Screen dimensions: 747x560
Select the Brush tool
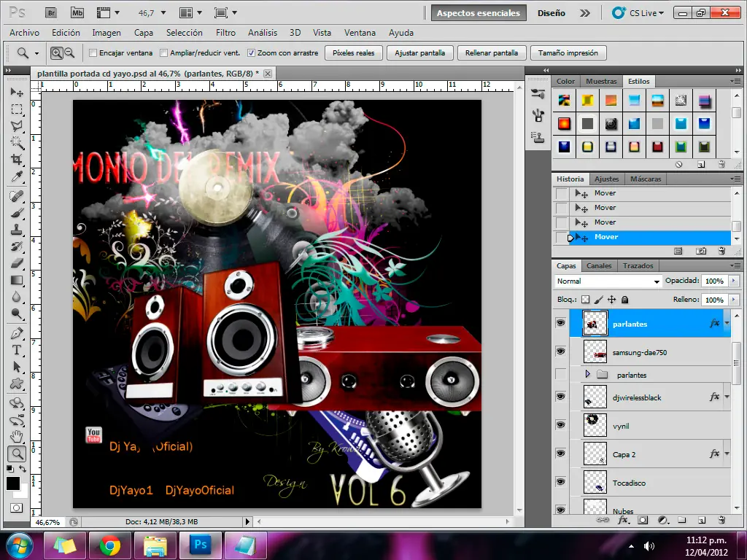point(17,212)
